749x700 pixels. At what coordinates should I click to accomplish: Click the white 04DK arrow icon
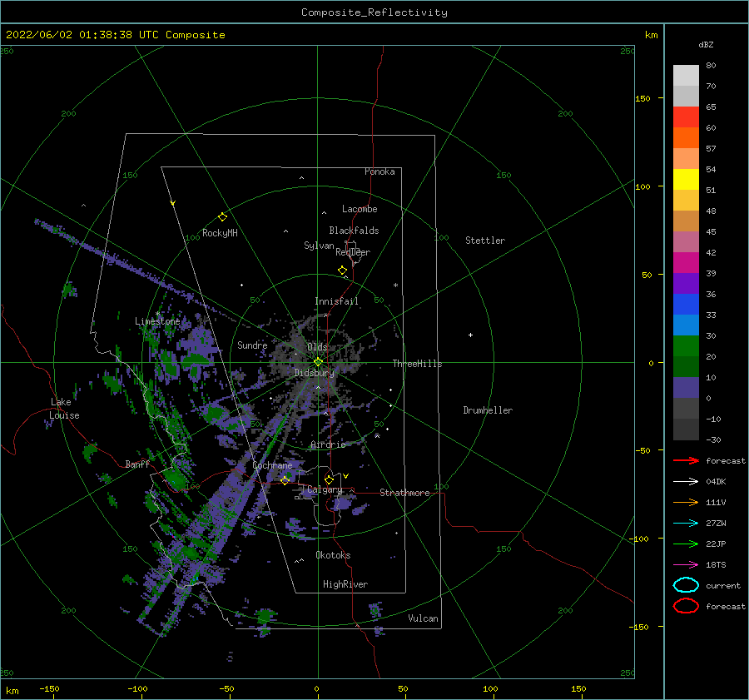pos(686,481)
